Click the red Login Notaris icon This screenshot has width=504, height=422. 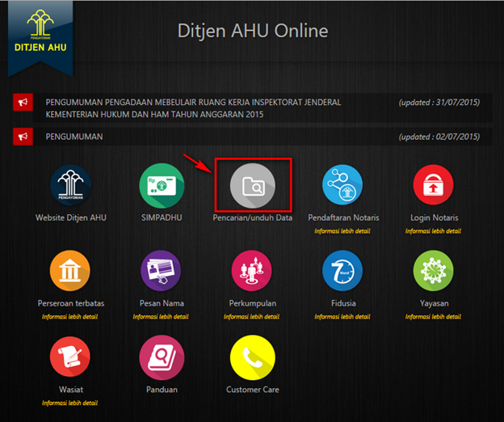434,186
